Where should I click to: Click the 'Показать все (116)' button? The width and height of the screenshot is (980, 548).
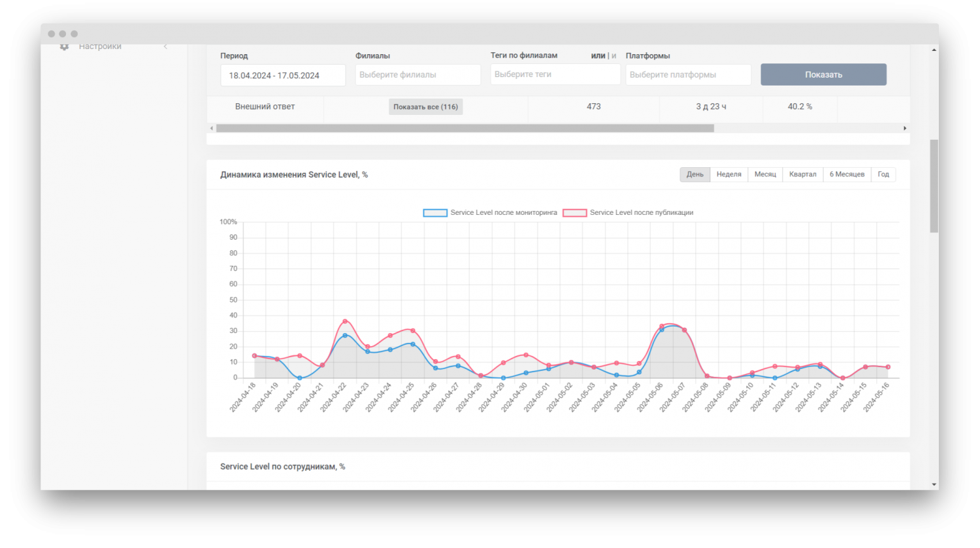point(425,107)
